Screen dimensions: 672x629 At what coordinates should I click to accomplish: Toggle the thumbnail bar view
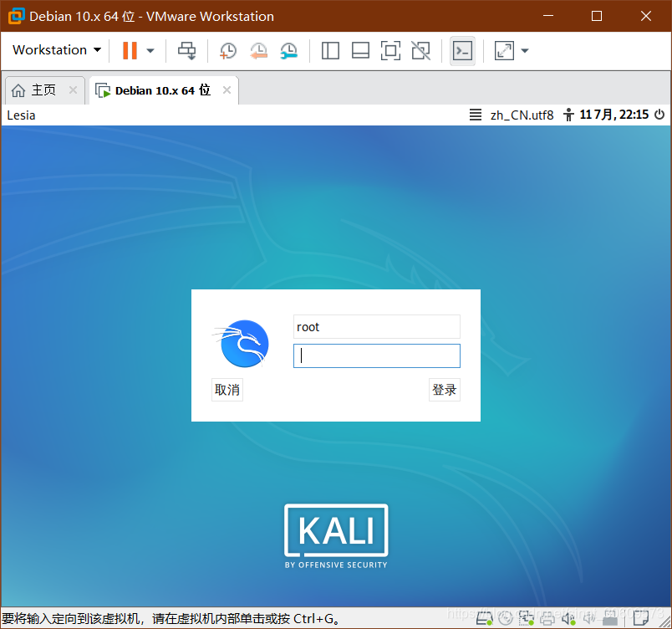(360, 50)
